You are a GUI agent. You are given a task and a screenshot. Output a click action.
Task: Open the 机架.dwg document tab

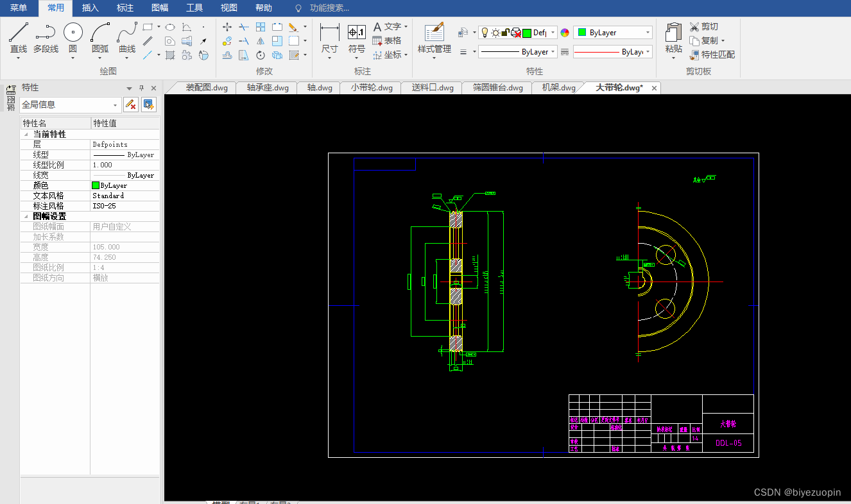(x=558, y=88)
